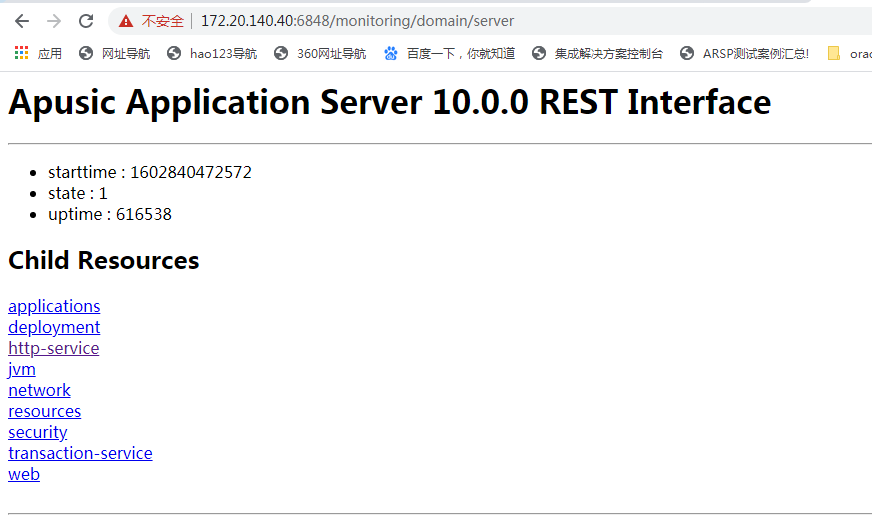Open the 网址导航 bookmark
Screen dimensions: 872x523
[114, 53]
